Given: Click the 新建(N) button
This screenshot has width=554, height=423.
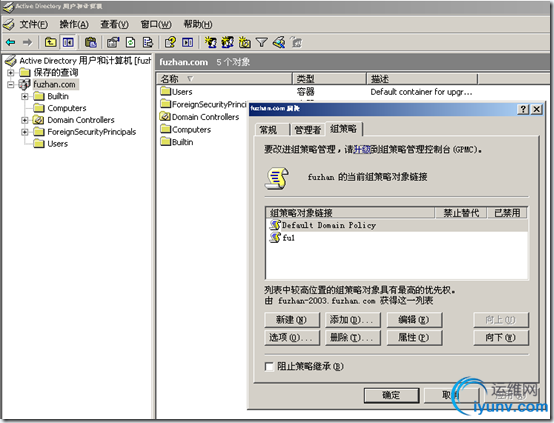Looking at the screenshot, I should (292, 320).
